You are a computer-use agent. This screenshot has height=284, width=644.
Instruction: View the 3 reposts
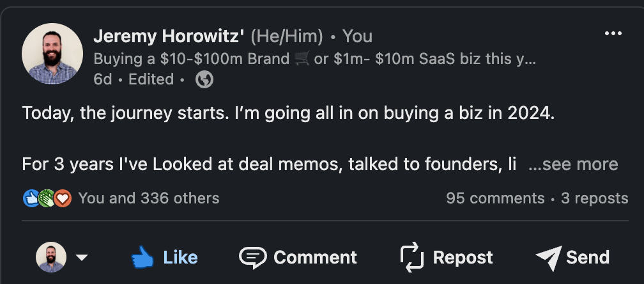(594, 198)
